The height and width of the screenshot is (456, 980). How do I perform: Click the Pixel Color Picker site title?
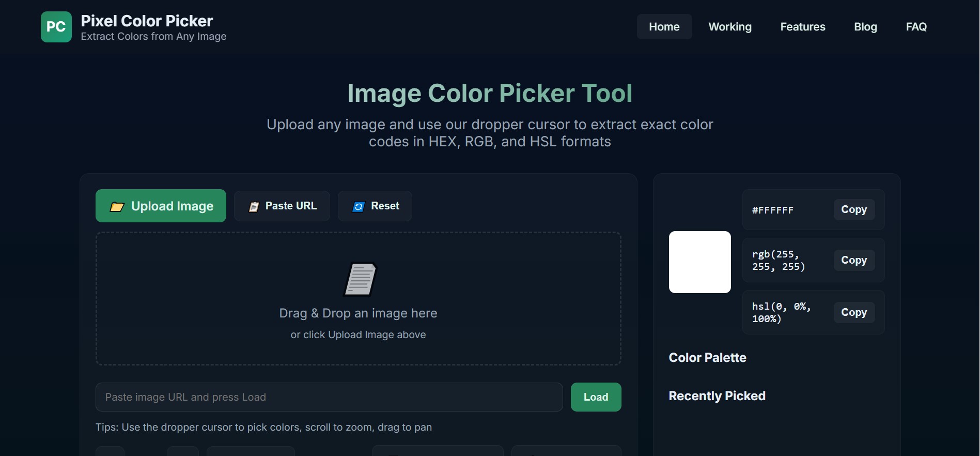147,21
